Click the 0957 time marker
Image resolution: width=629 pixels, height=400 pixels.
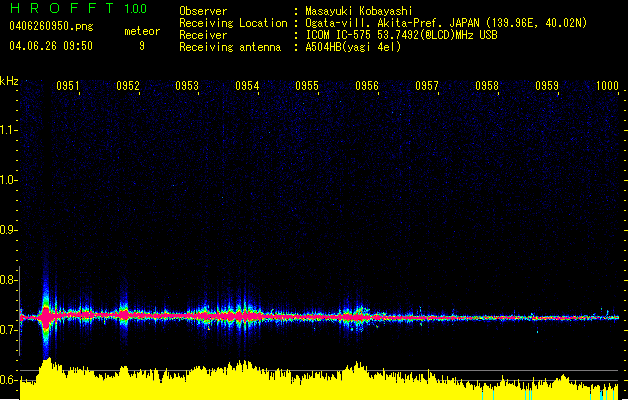[427, 85]
